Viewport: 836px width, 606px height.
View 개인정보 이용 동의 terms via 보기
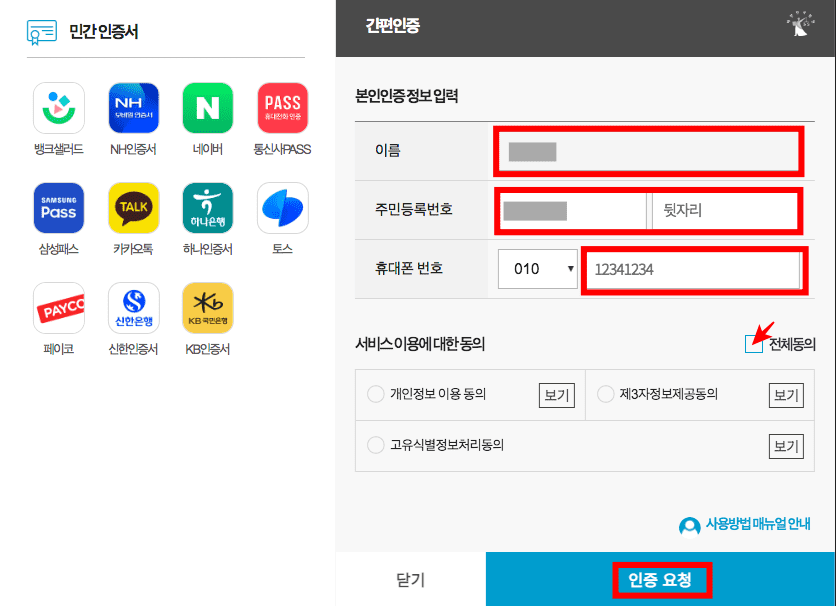click(557, 395)
